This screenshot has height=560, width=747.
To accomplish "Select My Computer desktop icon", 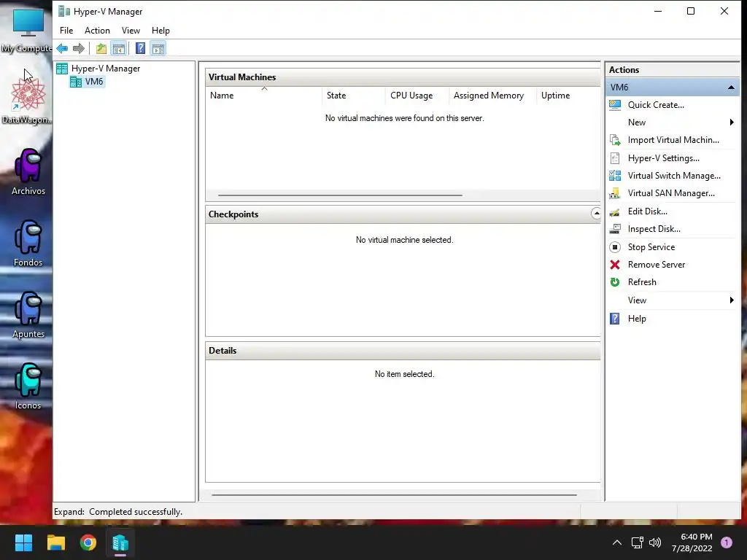I will [x=28, y=31].
